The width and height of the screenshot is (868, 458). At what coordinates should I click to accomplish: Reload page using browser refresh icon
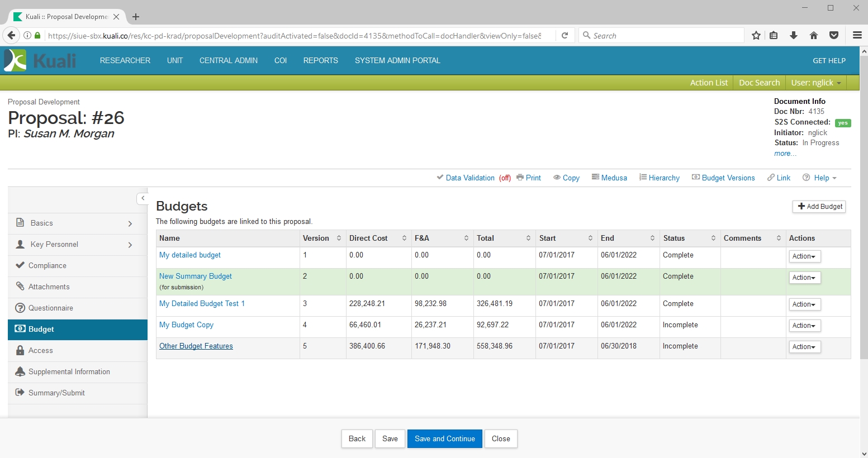tap(565, 36)
